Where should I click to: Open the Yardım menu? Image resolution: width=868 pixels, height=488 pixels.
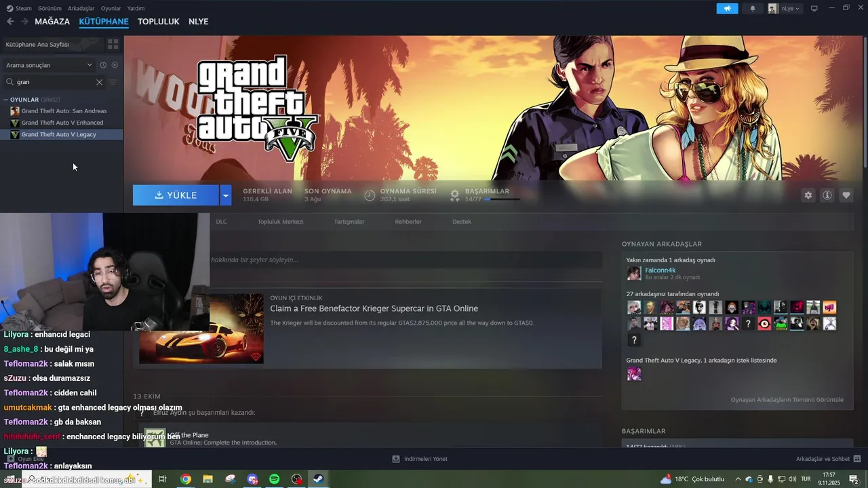click(x=136, y=8)
